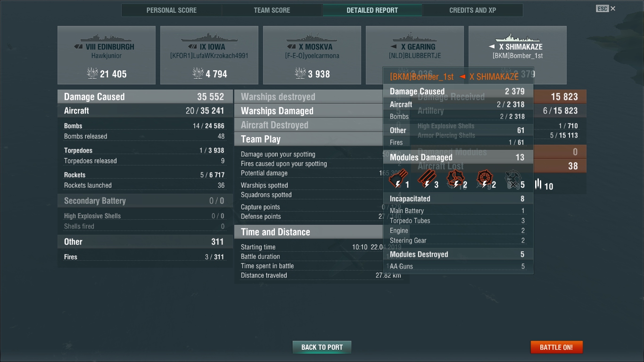644x362 pixels.
Task: Click the cruiser class icon before VIII EDINBURGH
Action: [x=79, y=47]
